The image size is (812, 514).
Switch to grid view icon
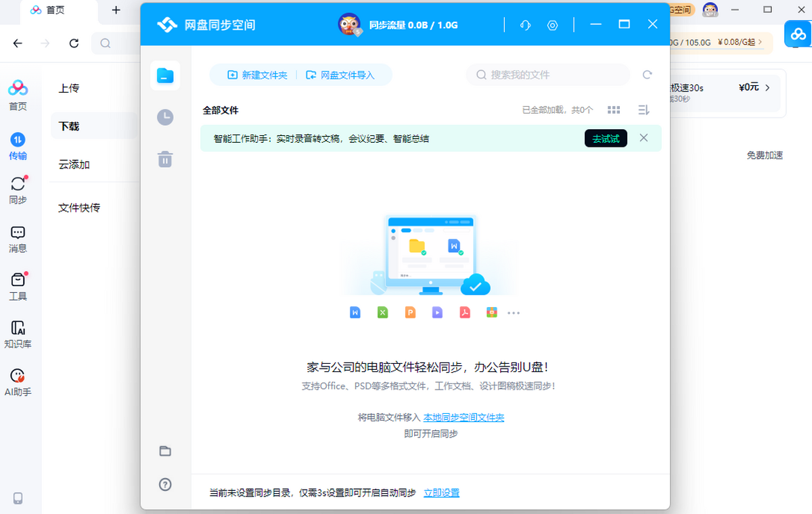click(x=614, y=110)
